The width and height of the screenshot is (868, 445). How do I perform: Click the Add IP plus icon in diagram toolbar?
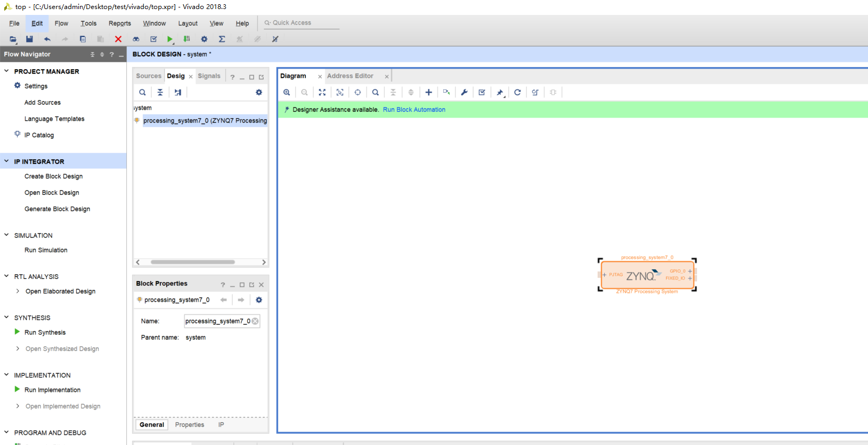pyautogui.click(x=428, y=92)
